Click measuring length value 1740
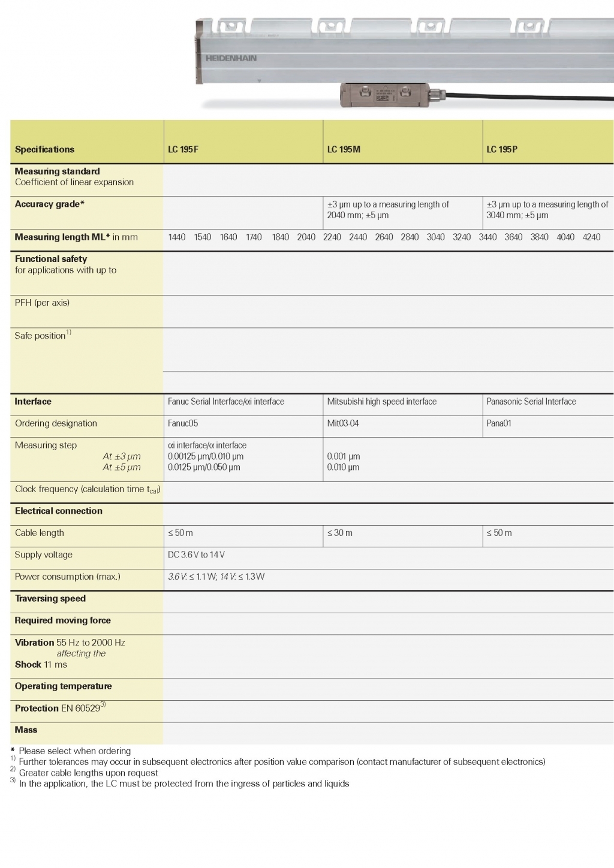 coord(254,237)
